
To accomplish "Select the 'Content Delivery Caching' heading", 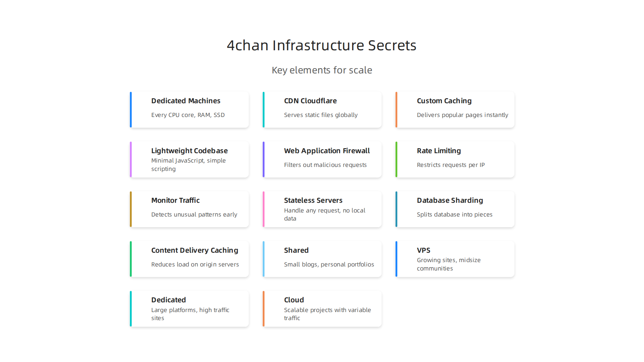I will (x=195, y=250).
